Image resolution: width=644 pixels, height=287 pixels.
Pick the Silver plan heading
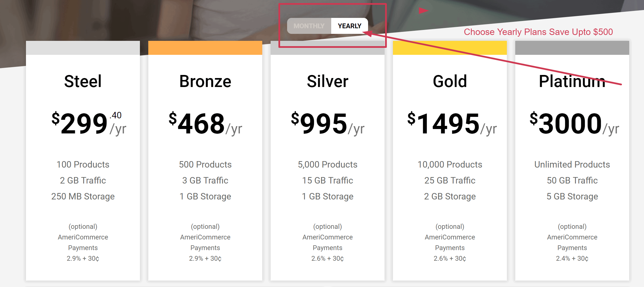coord(328,81)
